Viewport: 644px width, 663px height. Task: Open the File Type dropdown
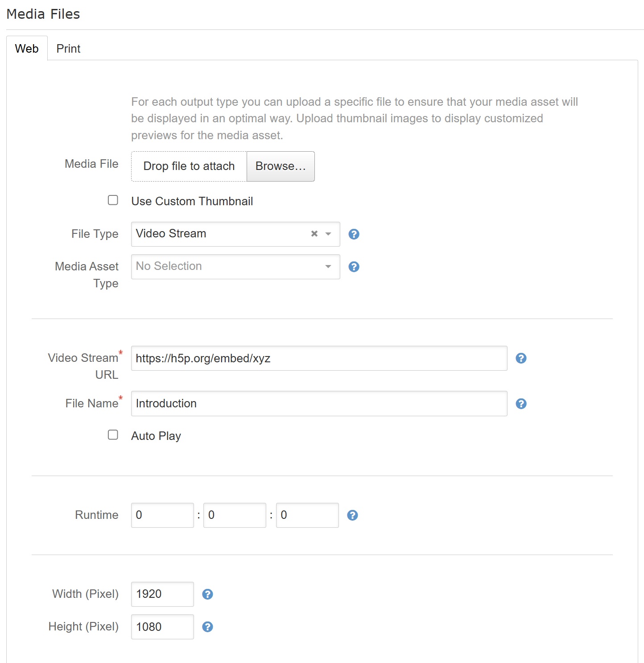point(328,234)
